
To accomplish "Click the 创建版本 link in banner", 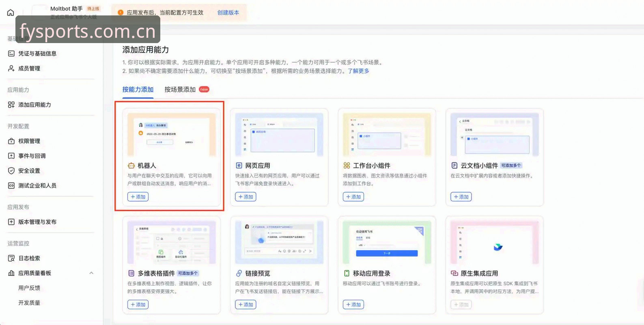I will coord(228,13).
